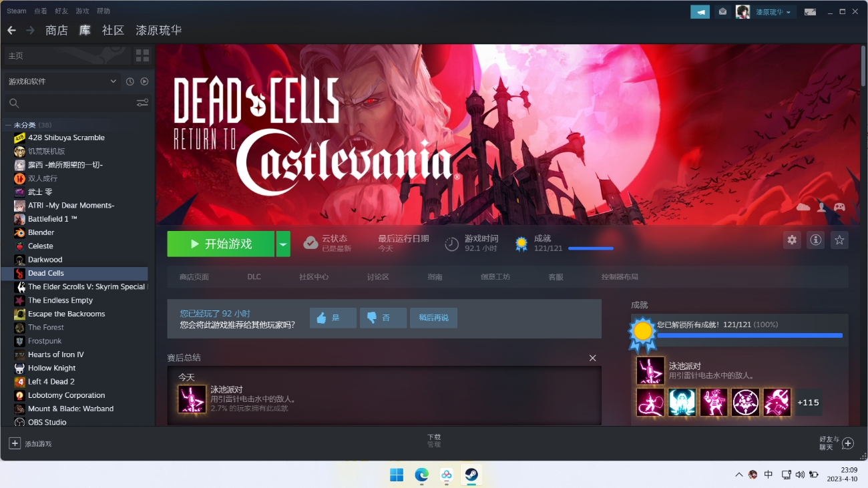Image resolution: width=868 pixels, height=488 pixels.
Task: Open Microsoft Edge from the taskbar
Action: point(421,475)
